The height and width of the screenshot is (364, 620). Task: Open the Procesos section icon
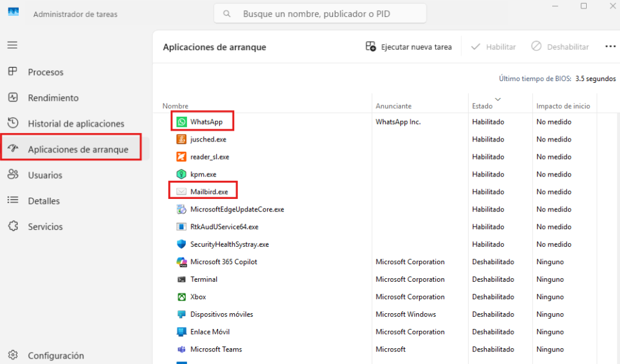tap(12, 71)
